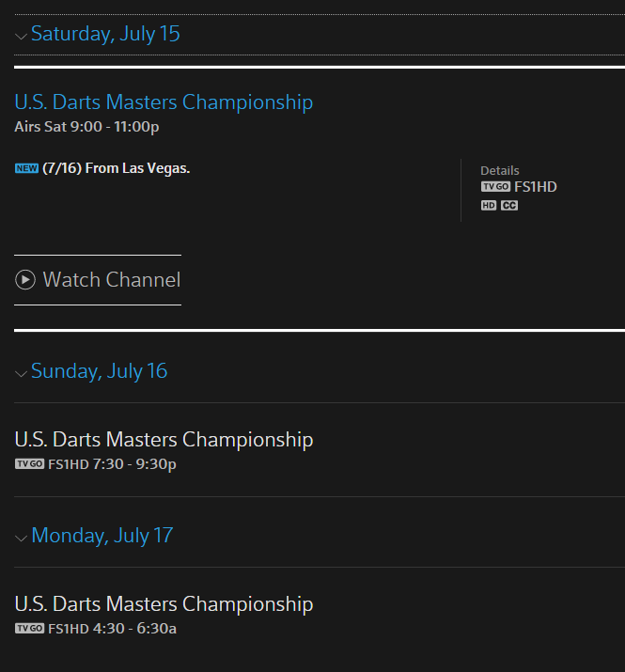Open Sunday's U.S. Darts Masters Championship listing
Image resolution: width=625 pixels, height=672 pixels.
(x=164, y=439)
